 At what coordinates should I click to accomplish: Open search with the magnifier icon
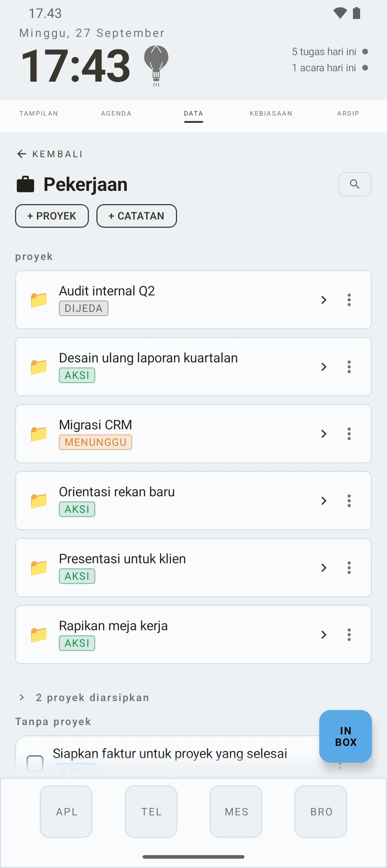pyautogui.click(x=355, y=184)
